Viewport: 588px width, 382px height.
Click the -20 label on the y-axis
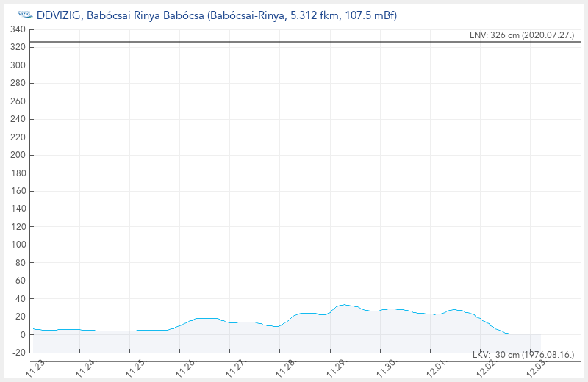pos(18,353)
